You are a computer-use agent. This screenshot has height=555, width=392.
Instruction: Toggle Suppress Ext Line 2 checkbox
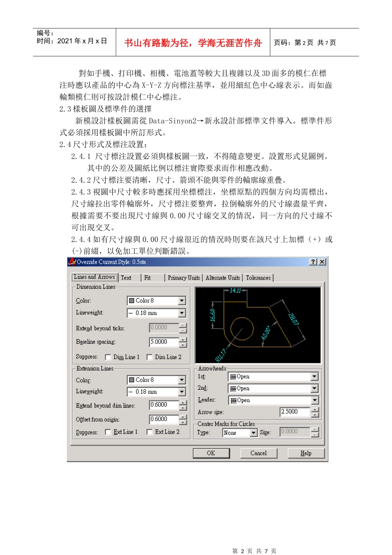149,432
